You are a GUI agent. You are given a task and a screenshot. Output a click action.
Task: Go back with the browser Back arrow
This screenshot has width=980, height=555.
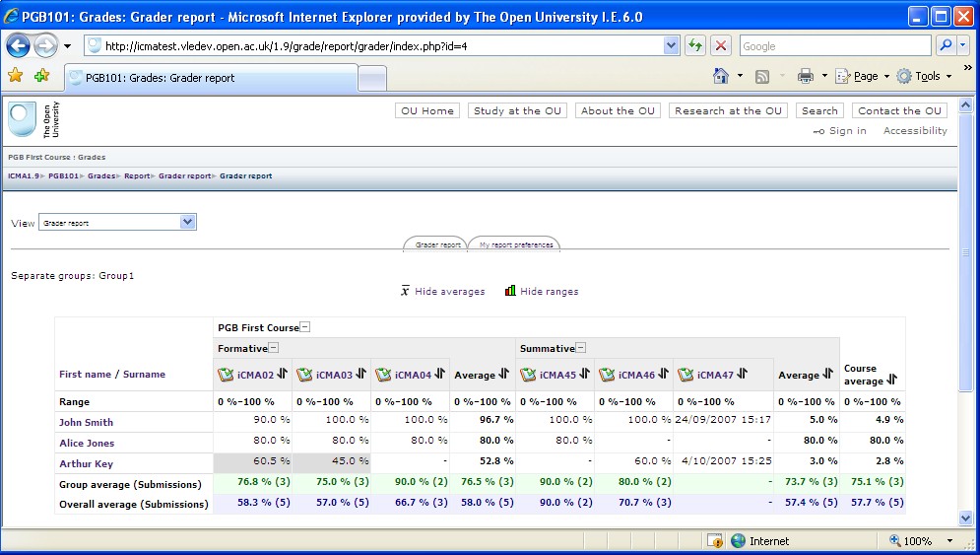pos(18,45)
